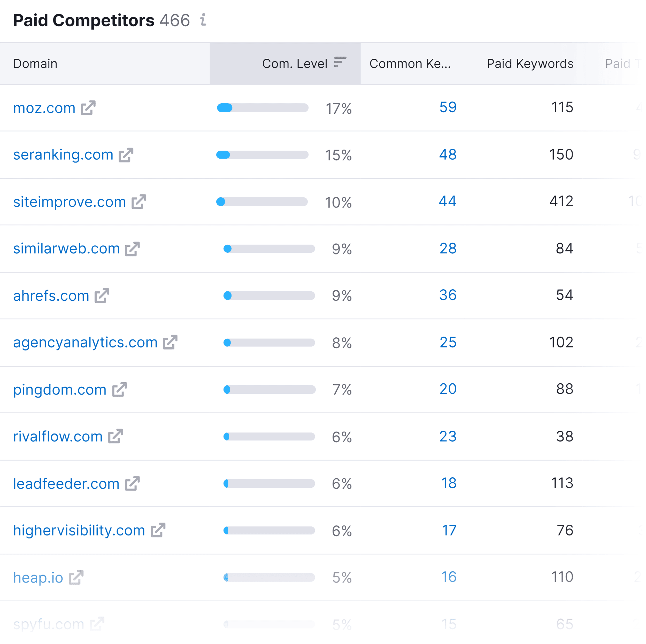Click moz.com common keywords count 59
Viewport: 646px width, 644px height.
point(448,107)
